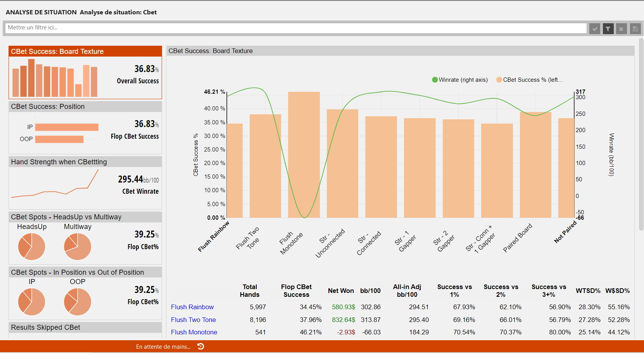Click the 46.21% Flush Monotone success cell
The width and height of the screenshot is (644, 353).
coord(311,332)
